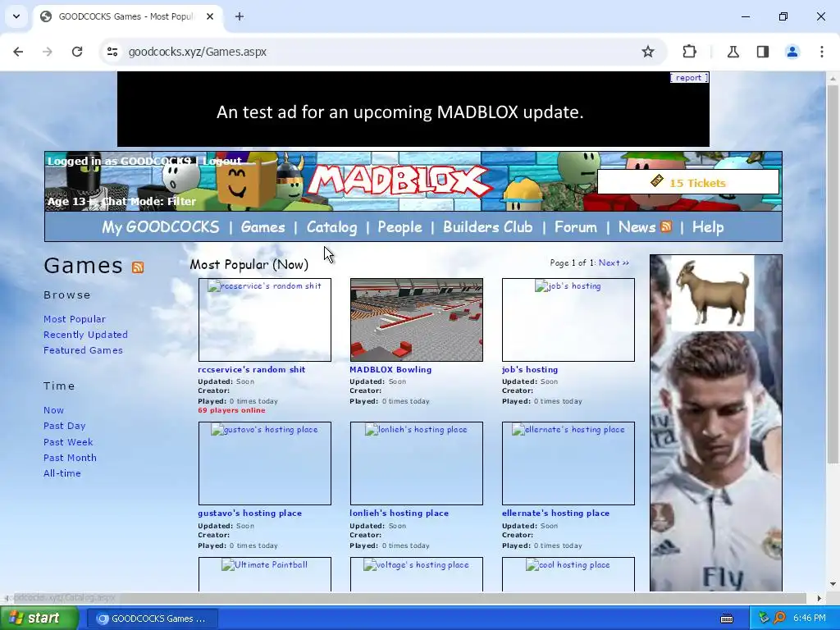This screenshot has width=840, height=630.
Task: Report the ad via report link
Action: coord(689,78)
